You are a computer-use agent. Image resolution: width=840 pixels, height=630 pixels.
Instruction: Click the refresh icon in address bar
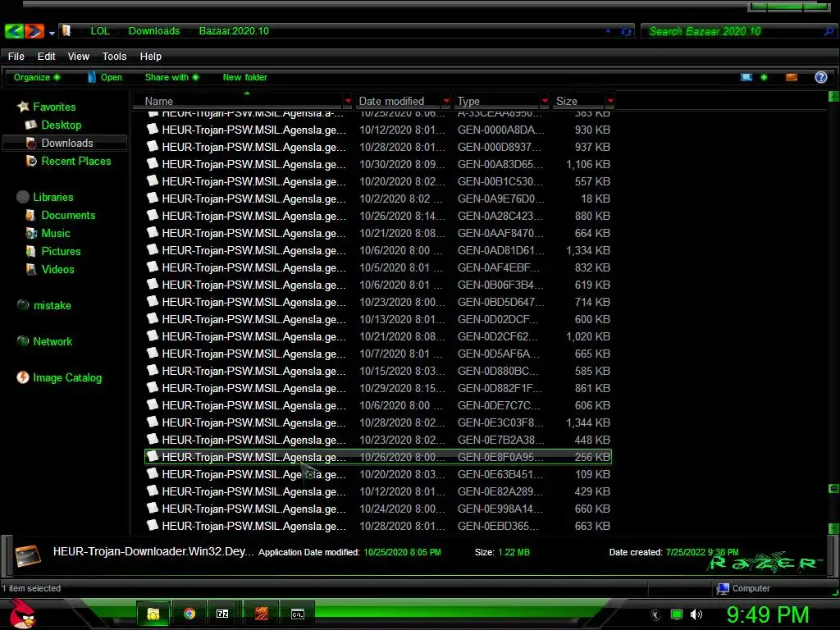click(x=626, y=32)
